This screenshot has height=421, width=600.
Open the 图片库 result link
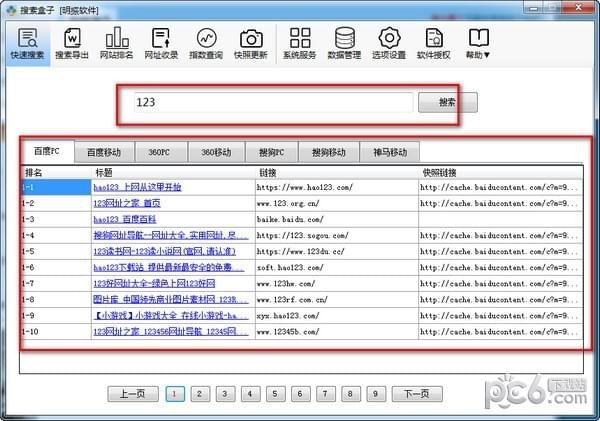171,300
